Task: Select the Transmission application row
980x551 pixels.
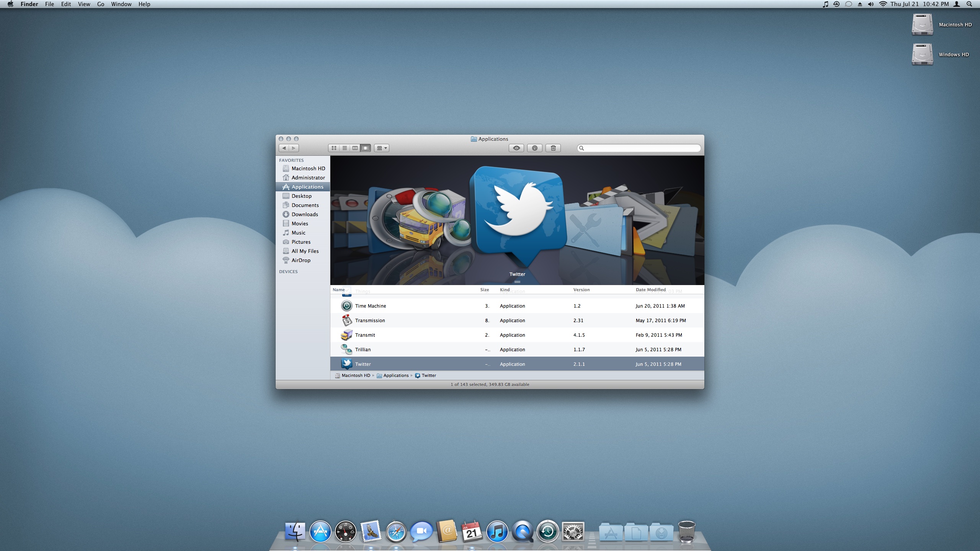Action: tap(517, 320)
